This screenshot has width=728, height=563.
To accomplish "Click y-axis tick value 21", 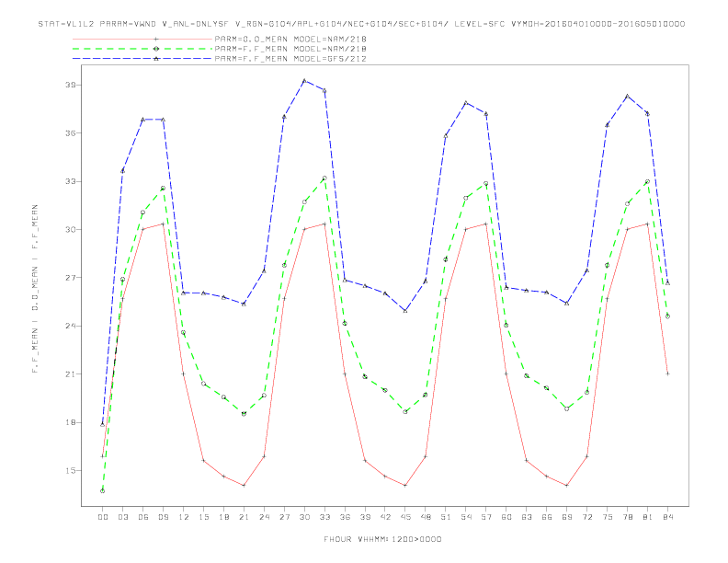I will click(x=70, y=373).
